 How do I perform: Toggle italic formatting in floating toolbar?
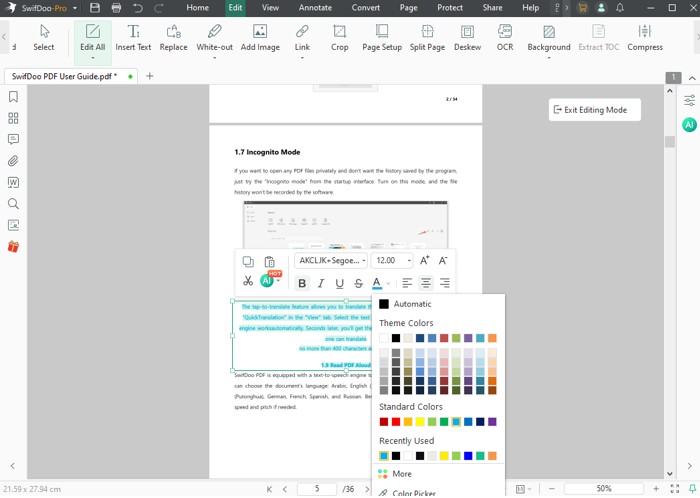(321, 284)
